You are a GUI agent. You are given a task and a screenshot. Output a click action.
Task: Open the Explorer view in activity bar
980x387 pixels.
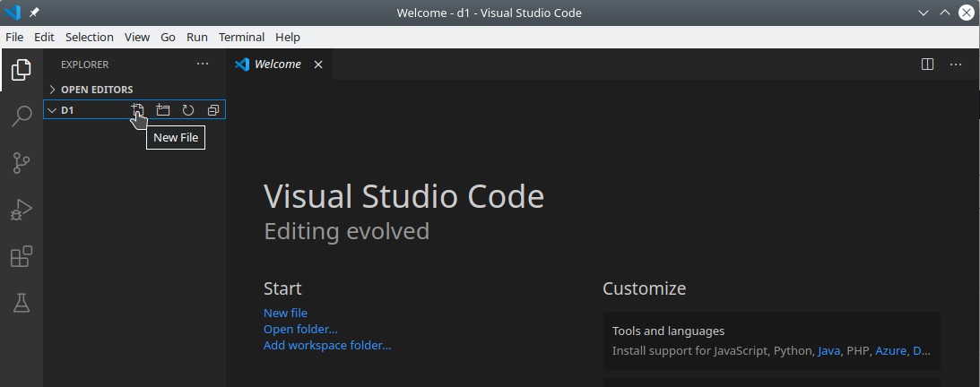22,70
